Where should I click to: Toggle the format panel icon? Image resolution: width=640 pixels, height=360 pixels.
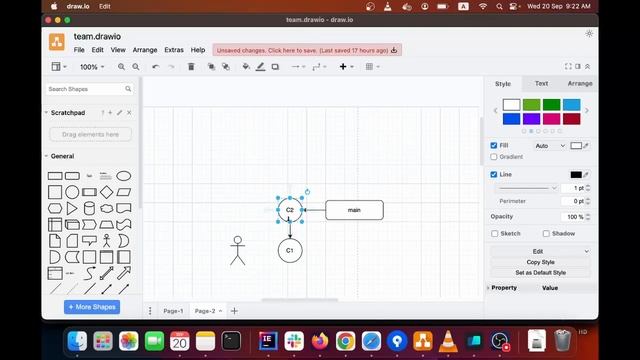click(x=578, y=66)
